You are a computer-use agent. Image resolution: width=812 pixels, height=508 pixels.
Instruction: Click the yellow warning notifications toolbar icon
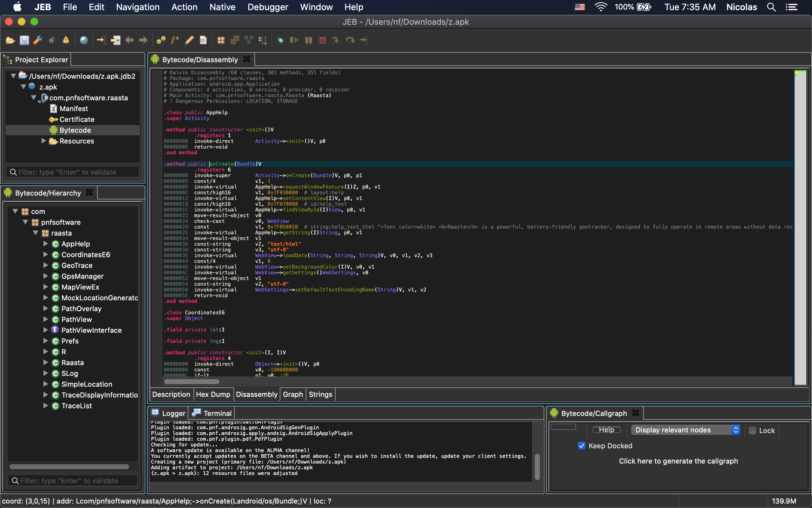point(66,40)
